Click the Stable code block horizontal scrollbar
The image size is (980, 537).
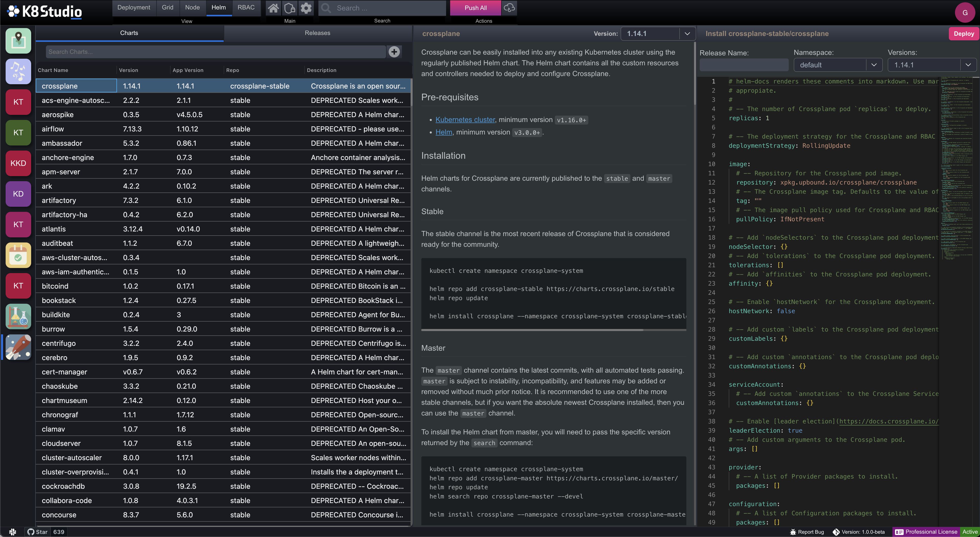coord(533,330)
